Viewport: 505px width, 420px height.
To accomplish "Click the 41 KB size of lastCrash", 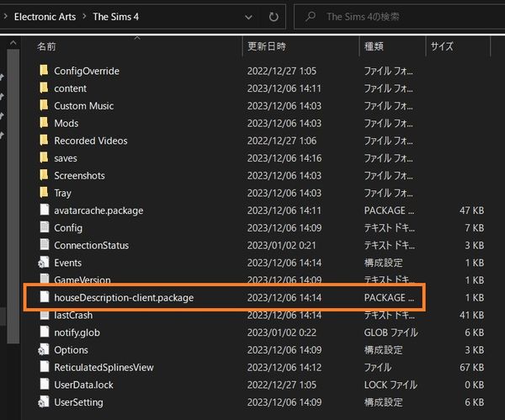I will click(x=472, y=315).
